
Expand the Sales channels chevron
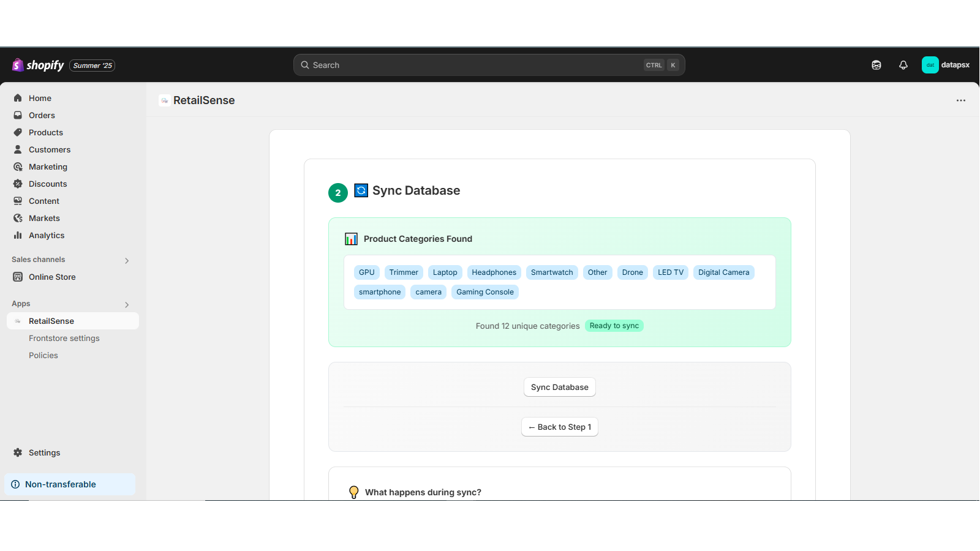click(127, 260)
